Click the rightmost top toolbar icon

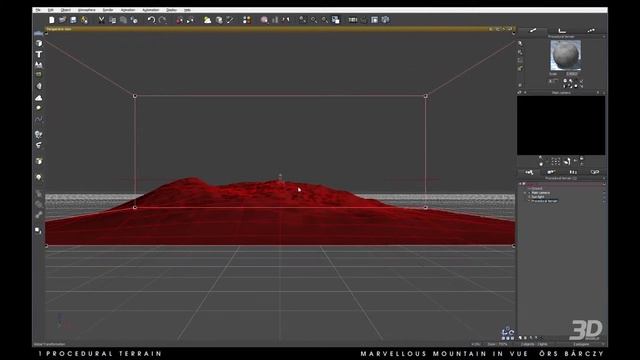pyautogui.click(x=385, y=20)
